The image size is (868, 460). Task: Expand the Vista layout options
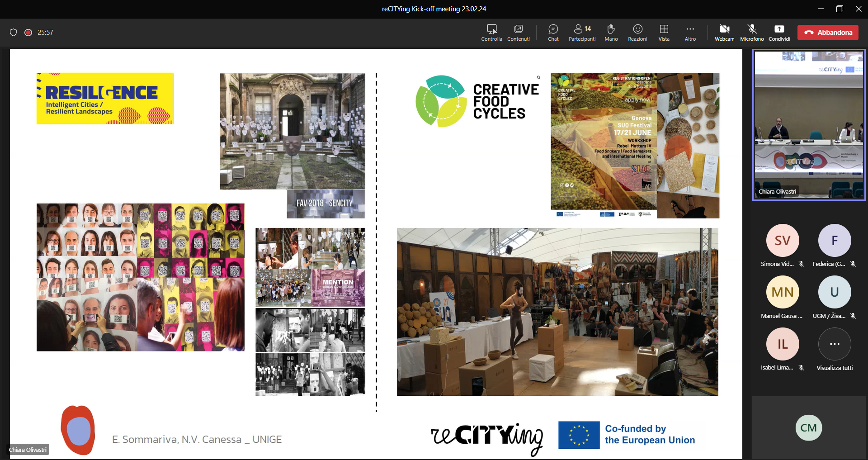(664, 32)
